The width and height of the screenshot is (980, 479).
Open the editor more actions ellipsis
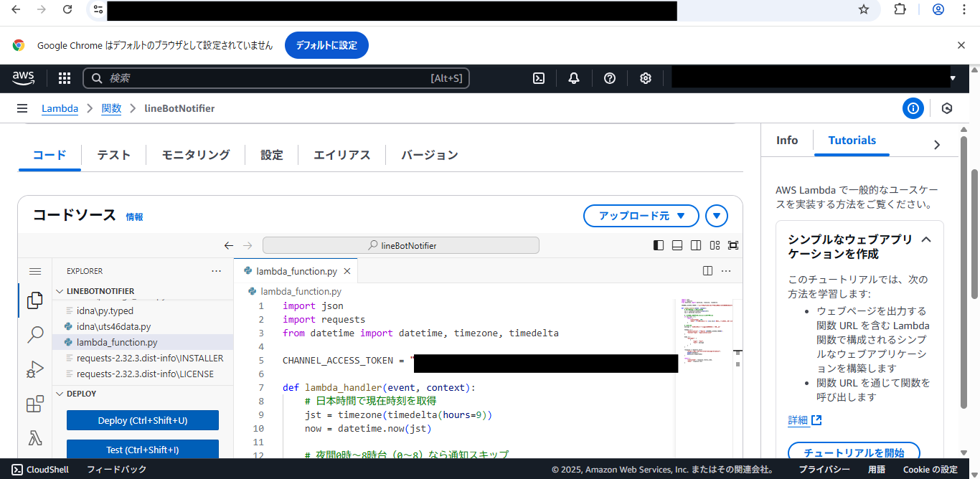click(726, 271)
